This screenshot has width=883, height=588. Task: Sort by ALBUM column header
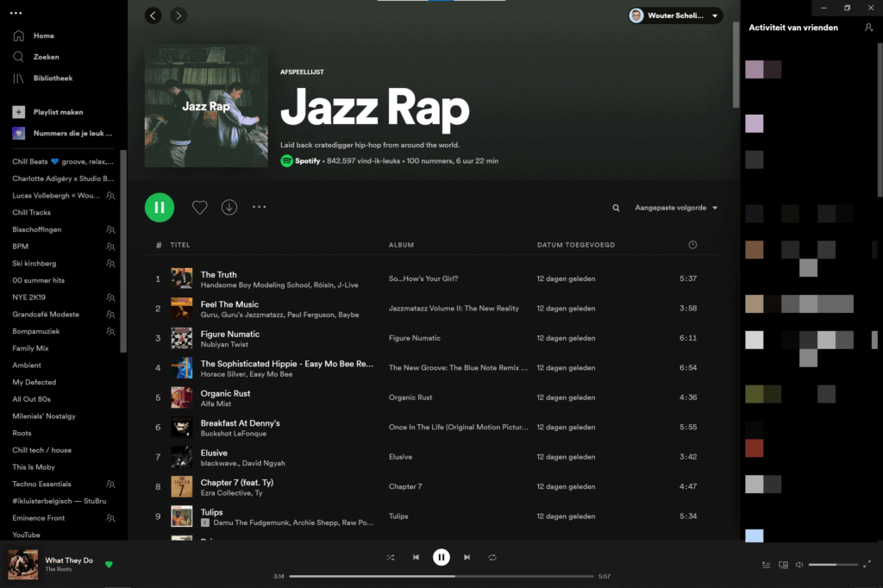click(x=401, y=245)
